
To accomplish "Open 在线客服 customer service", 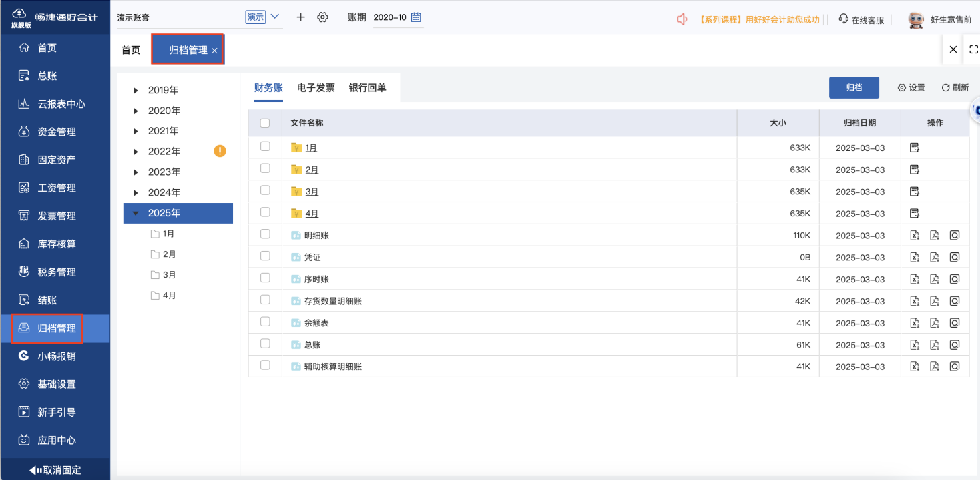I will pyautogui.click(x=858, y=19).
